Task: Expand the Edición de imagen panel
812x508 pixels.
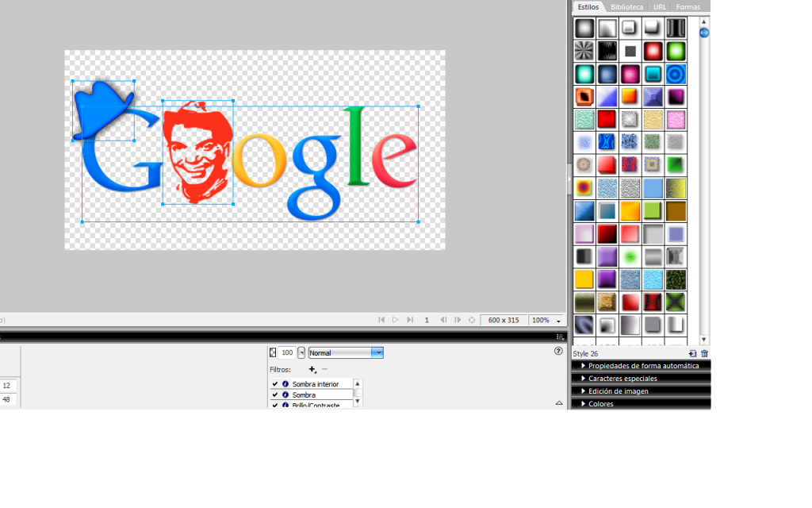Action: [641, 391]
